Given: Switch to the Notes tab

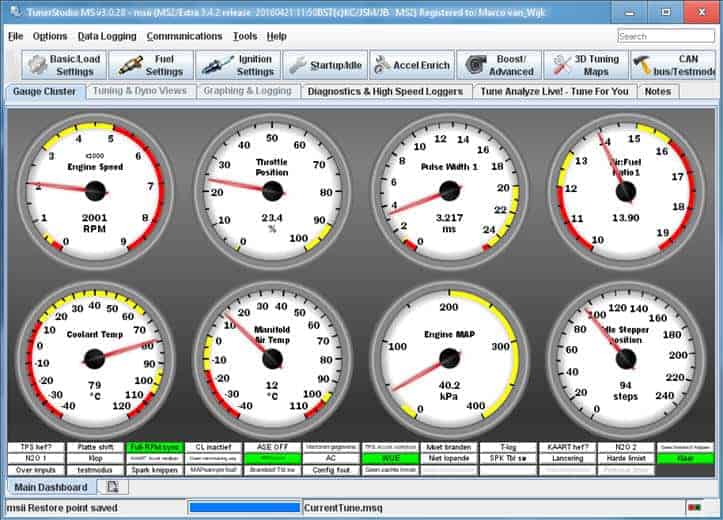Looking at the screenshot, I should 658,91.
